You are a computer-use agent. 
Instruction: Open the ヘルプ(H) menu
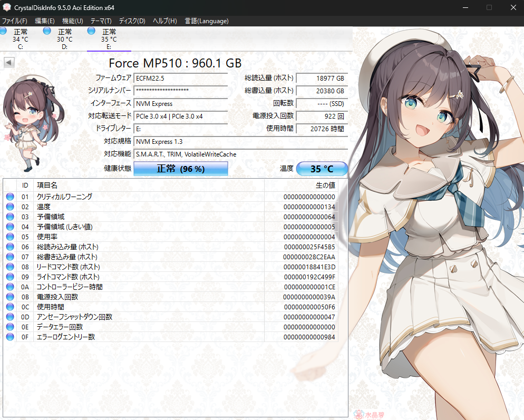(x=165, y=21)
